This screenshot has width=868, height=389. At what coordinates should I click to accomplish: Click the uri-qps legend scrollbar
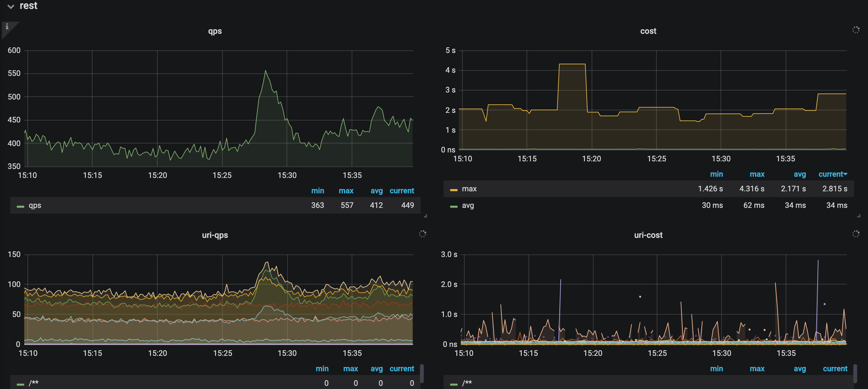[x=422, y=373]
